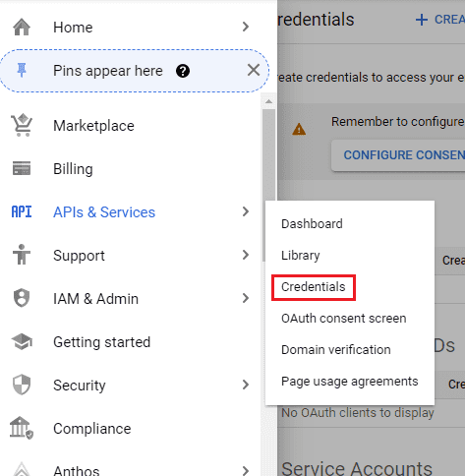Click the Marketplace shopping cart icon

pos(22,125)
